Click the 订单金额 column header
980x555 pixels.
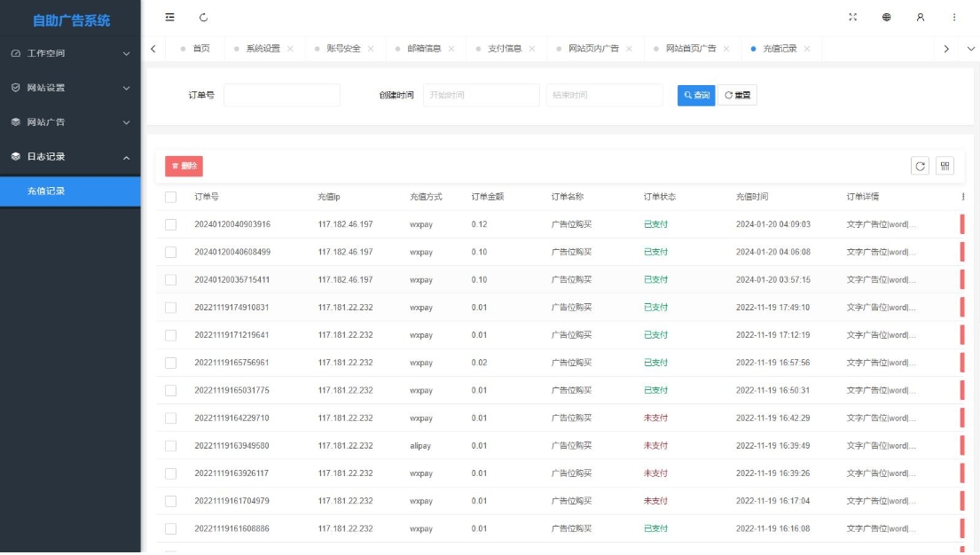(488, 197)
